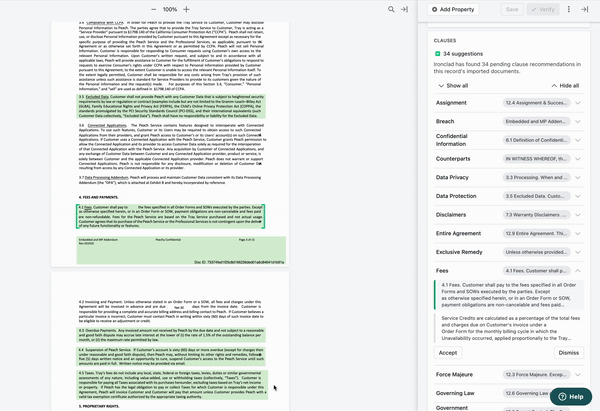Dismiss the Fees clause suggestion
The image size is (600, 411).
[x=569, y=353]
